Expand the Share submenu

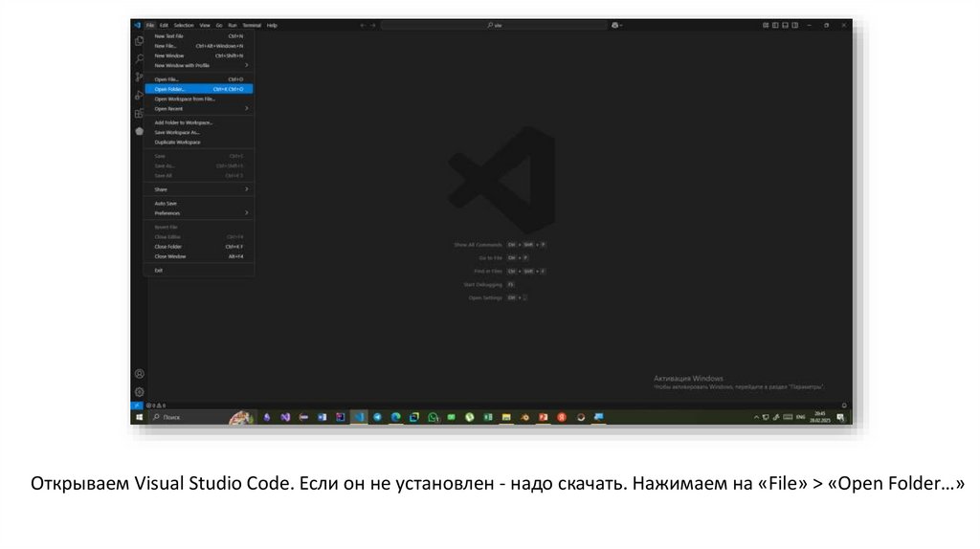coord(199,189)
